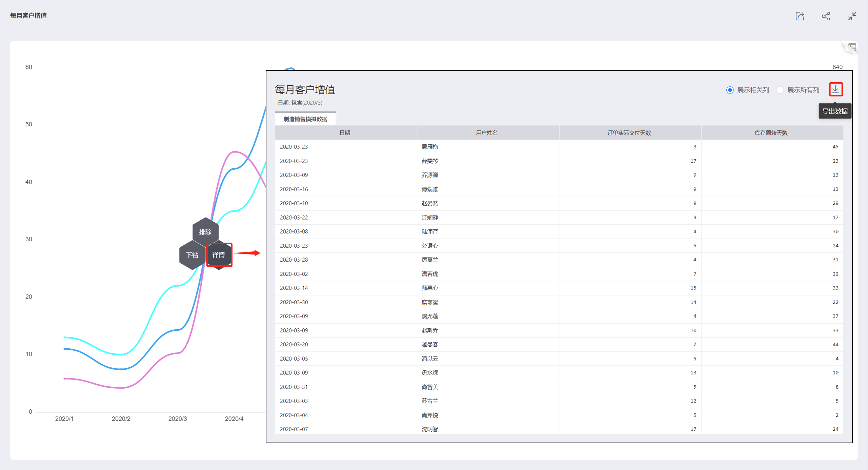This screenshot has width=868, height=470.
Task: Switch to the 制造销售模拟数据 tab
Action: (305, 119)
